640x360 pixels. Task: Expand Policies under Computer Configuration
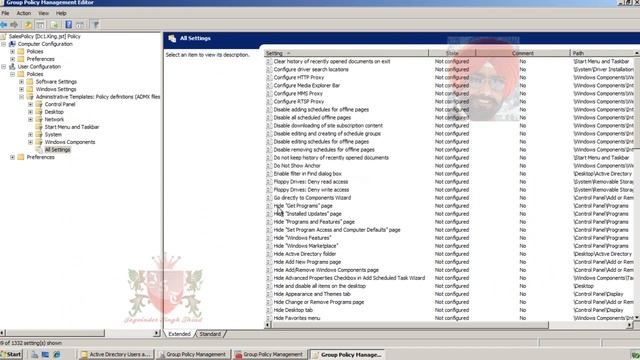13,51
